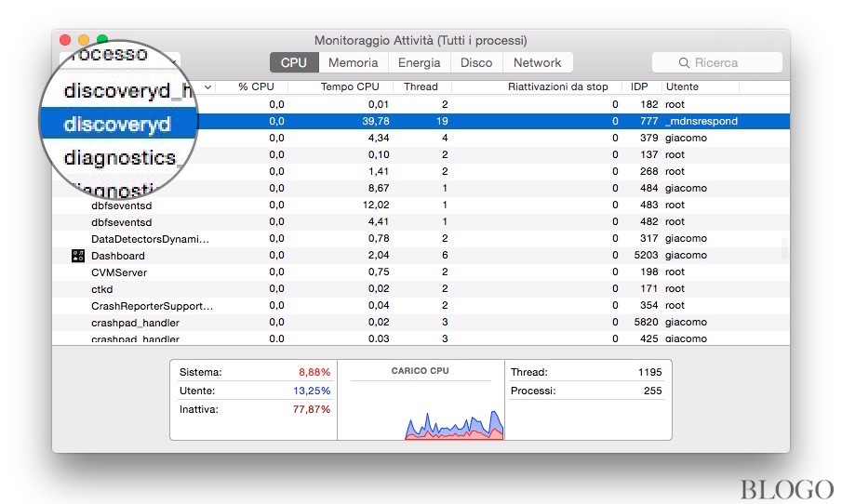Select the CVMServer process

click(119, 272)
